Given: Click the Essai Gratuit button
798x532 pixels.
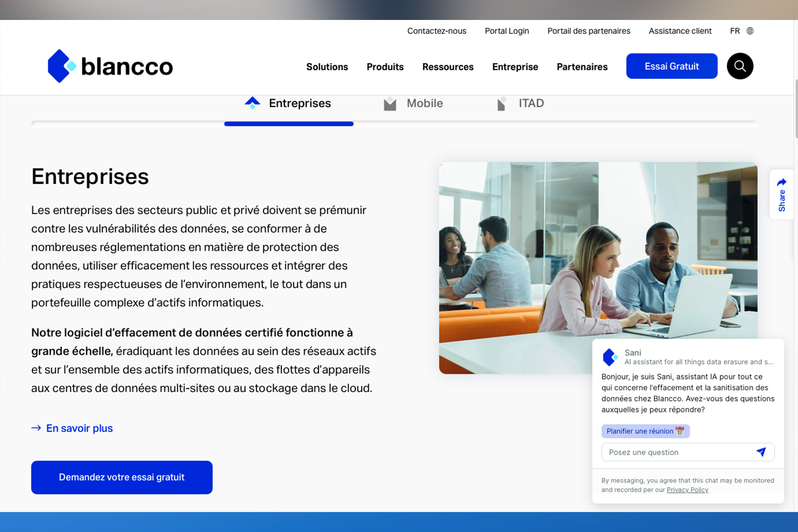Looking at the screenshot, I should tap(672, 66).
